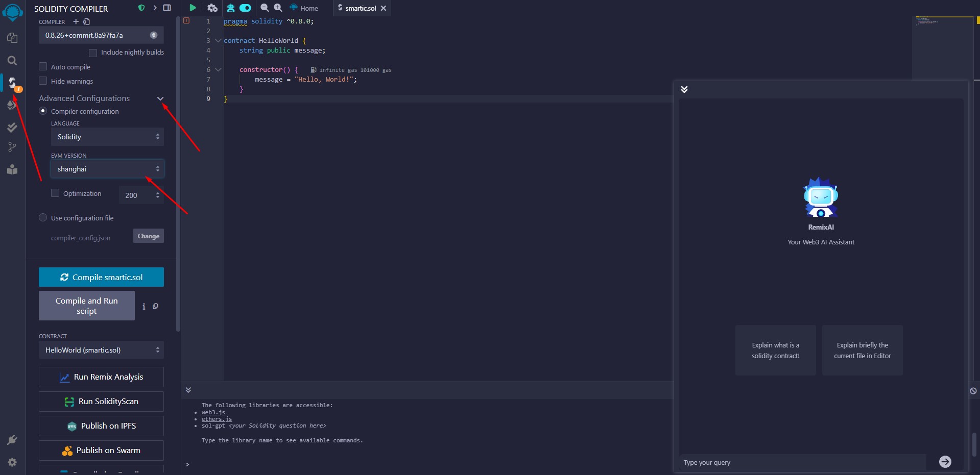Open the Git source control icon
Screen dimensions: 980x475
(12, 147)
